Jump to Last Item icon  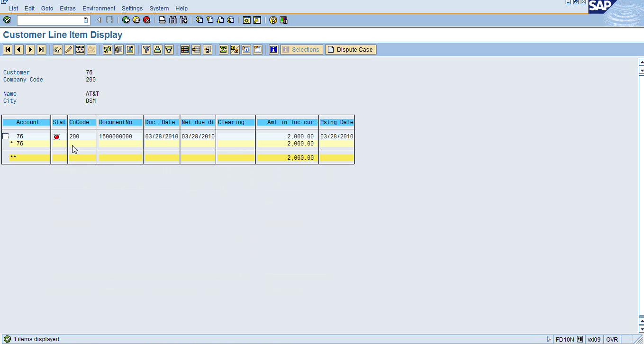(42, 49)
